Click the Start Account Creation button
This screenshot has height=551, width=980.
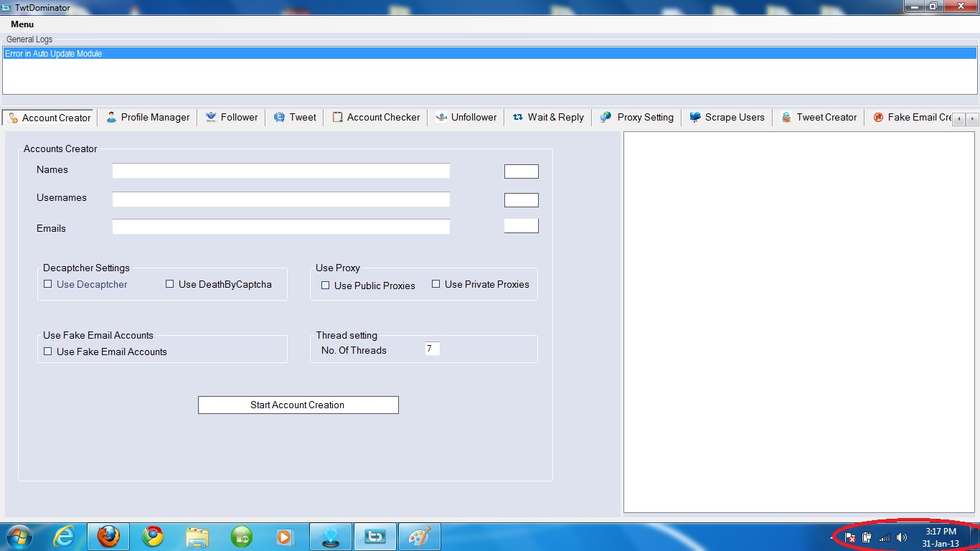pos(298,405)
